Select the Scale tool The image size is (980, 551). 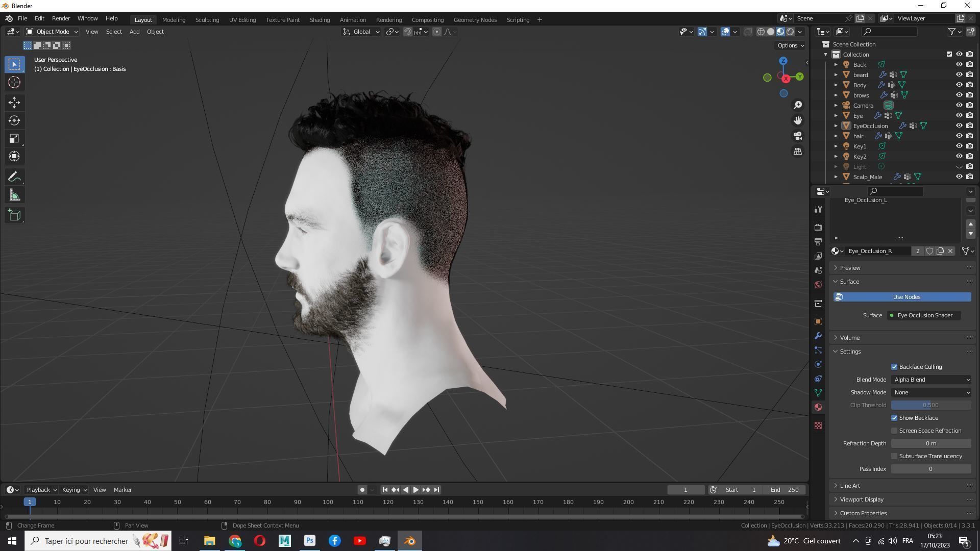coord(14,138)
